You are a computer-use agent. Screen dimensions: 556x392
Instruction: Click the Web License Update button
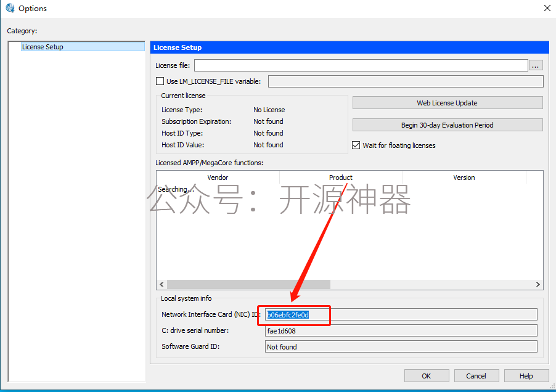[447, 103]
